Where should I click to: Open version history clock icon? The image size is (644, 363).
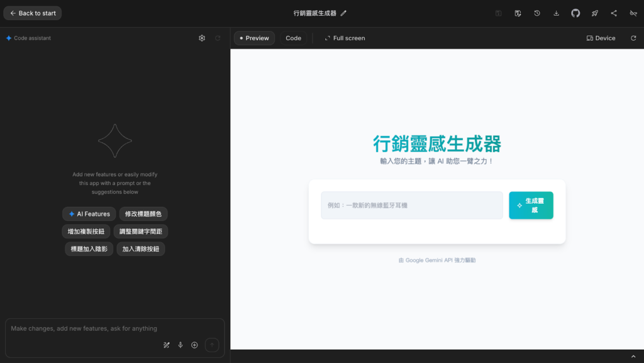pos(537,13)
